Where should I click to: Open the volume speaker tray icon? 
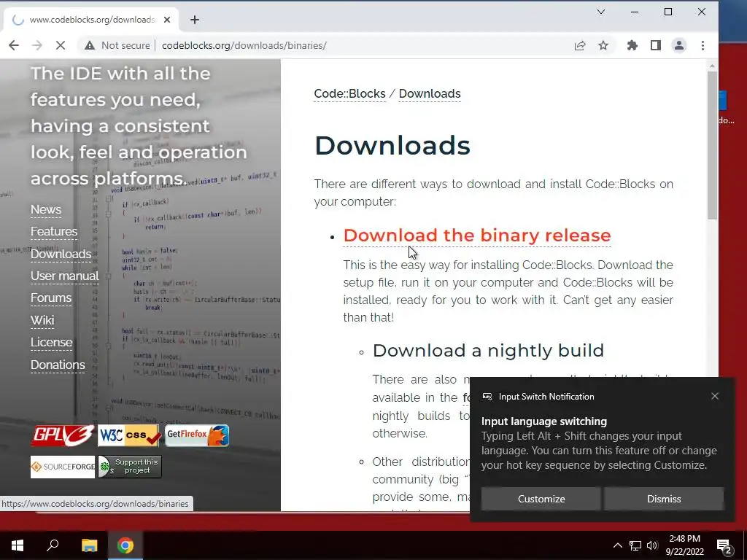pyautogui.click(x=652, y=545)
